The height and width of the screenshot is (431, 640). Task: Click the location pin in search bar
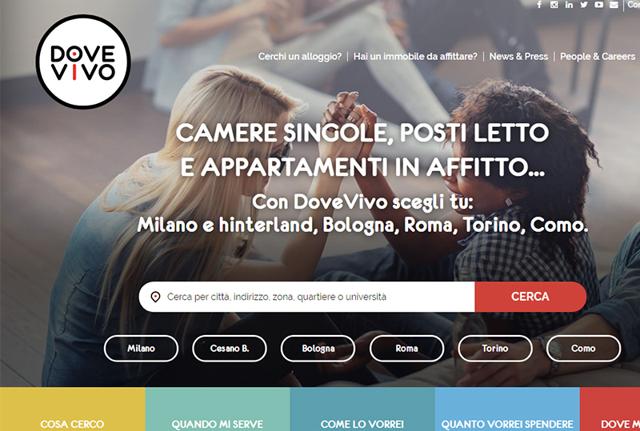[155, 297]
